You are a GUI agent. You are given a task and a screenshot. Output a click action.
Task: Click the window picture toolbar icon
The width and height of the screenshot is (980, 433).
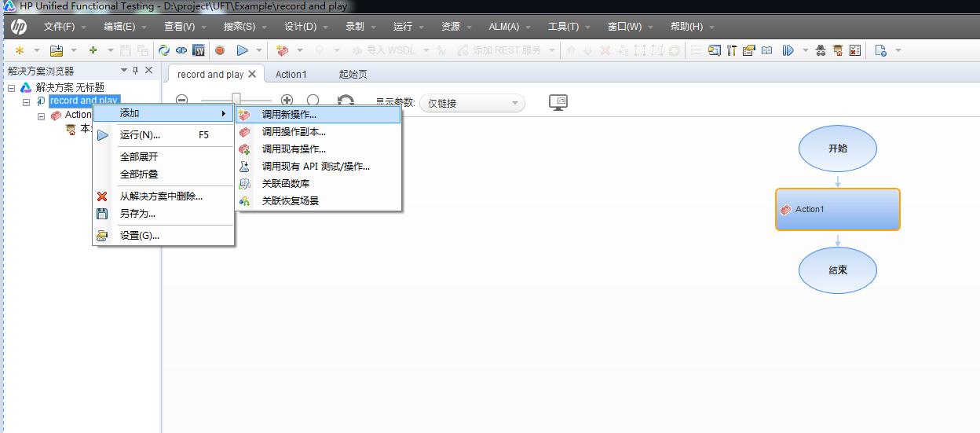pos(715,50)
